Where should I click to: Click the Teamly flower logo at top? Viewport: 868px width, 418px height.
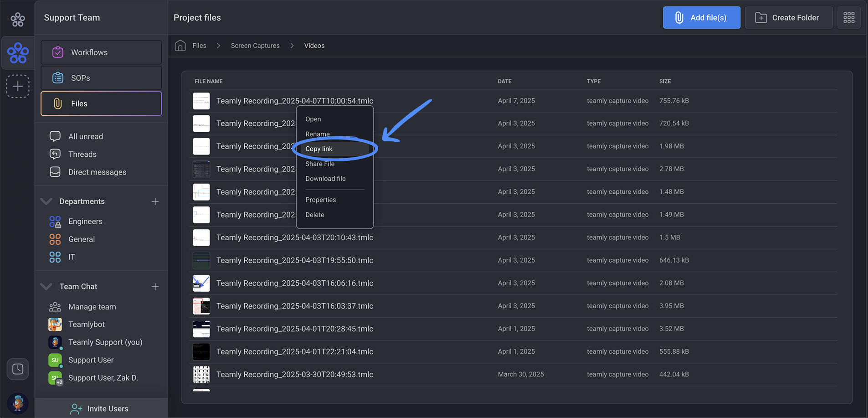coord(18,19)
